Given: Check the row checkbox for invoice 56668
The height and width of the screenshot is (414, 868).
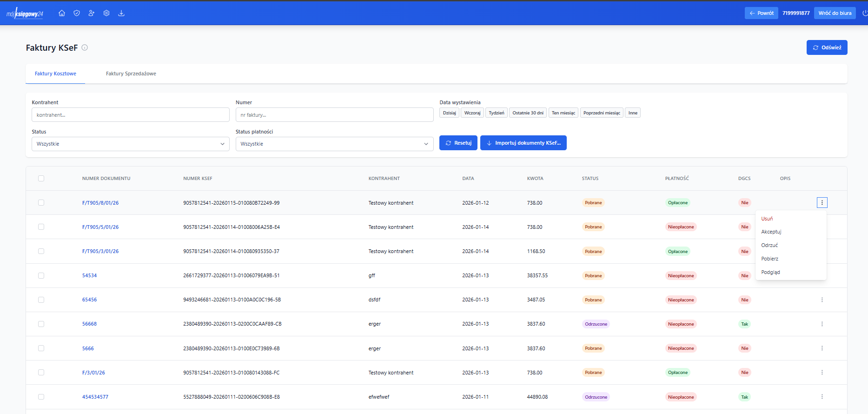Looking at the screenshot, I should (41, 324).
